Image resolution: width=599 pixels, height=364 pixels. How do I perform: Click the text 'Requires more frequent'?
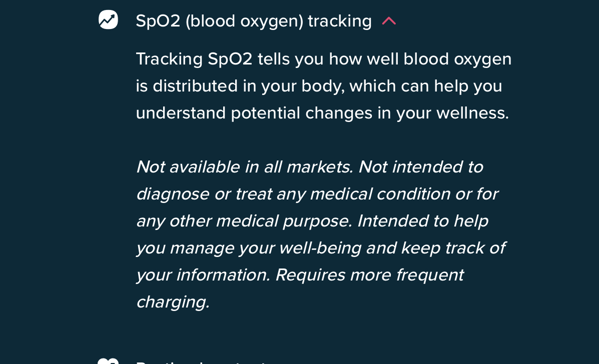pos(369,274)
